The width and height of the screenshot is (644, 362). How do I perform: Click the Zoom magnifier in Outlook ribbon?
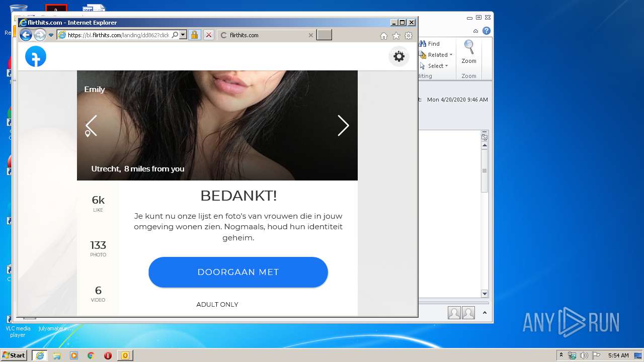[469, 52]
